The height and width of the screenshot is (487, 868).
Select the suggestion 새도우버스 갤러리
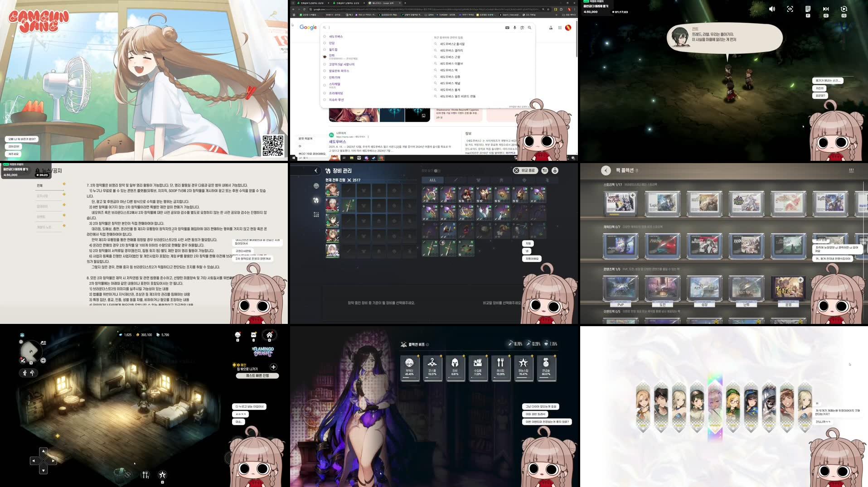pyautogui.click(x=451, y=50)
